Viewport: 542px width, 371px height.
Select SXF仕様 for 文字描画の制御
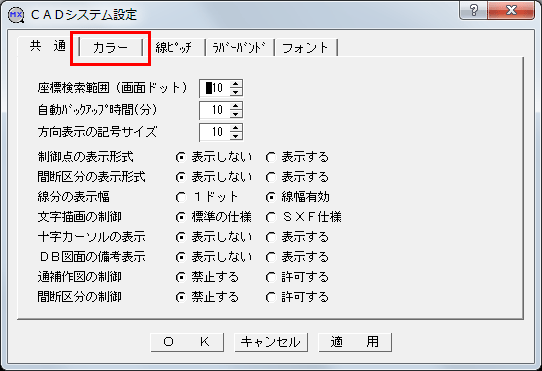coord(303,217)
